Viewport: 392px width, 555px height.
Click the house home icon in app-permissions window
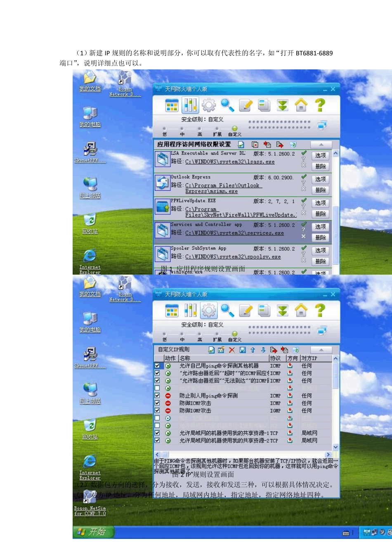click(x=301, y=105)
